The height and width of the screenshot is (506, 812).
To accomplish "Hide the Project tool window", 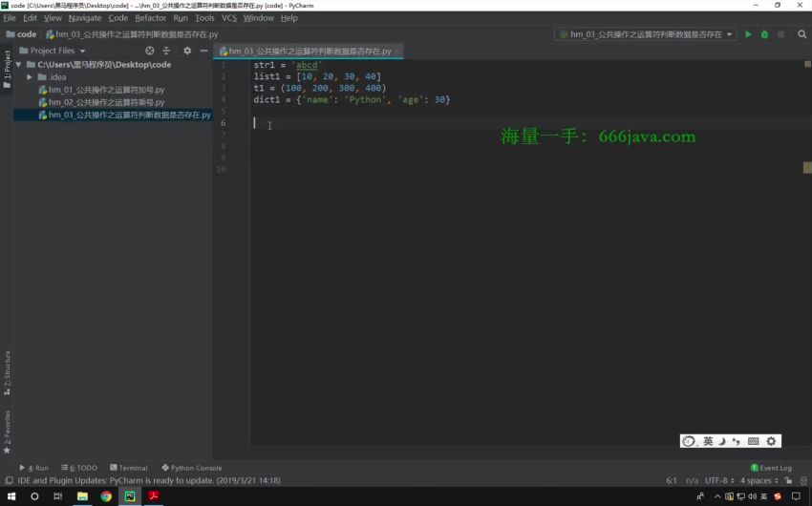I will [x=203, y=51].
